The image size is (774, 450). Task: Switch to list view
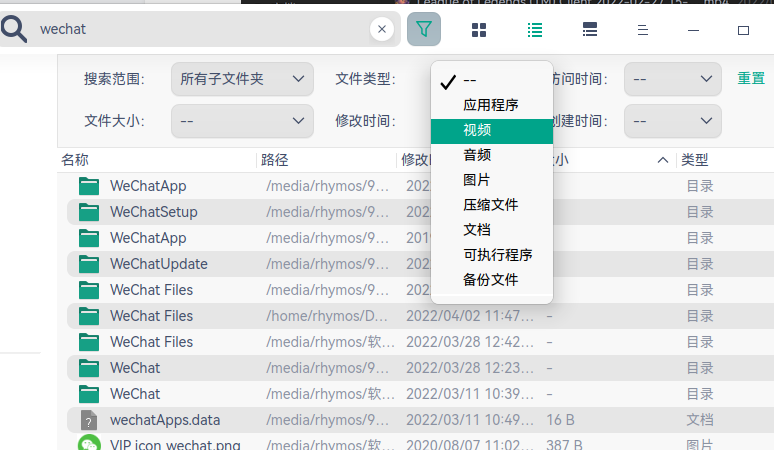point(535,30)
